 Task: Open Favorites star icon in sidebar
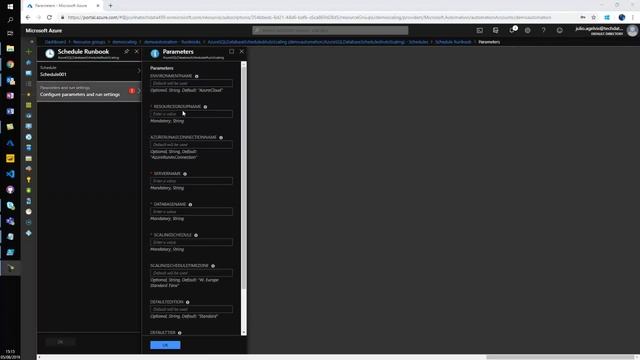click(29, 94)
